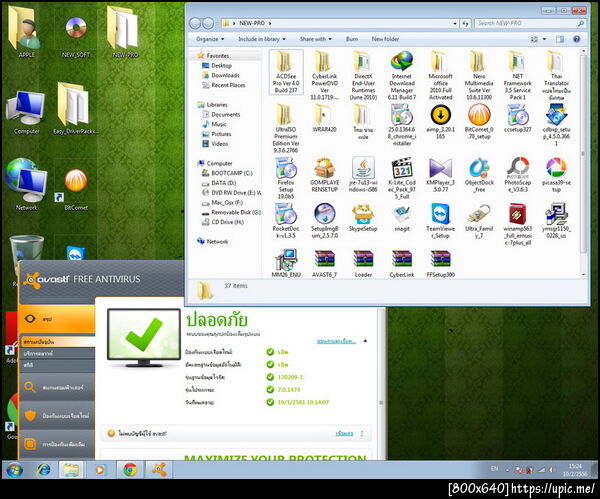The image size is (600, 499).
Task: Click Explorer window vertical scrollbar
Action: pos(583,153)
